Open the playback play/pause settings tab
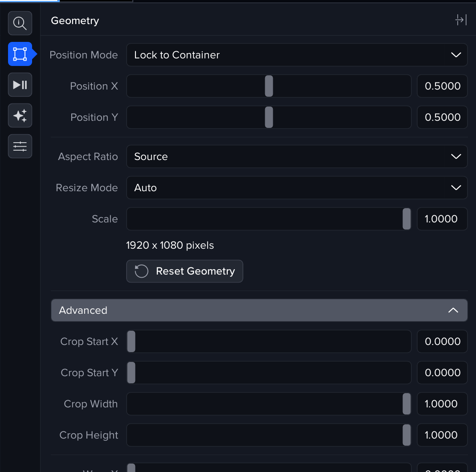The image size is (476, 472). click(x=20, y=85)
